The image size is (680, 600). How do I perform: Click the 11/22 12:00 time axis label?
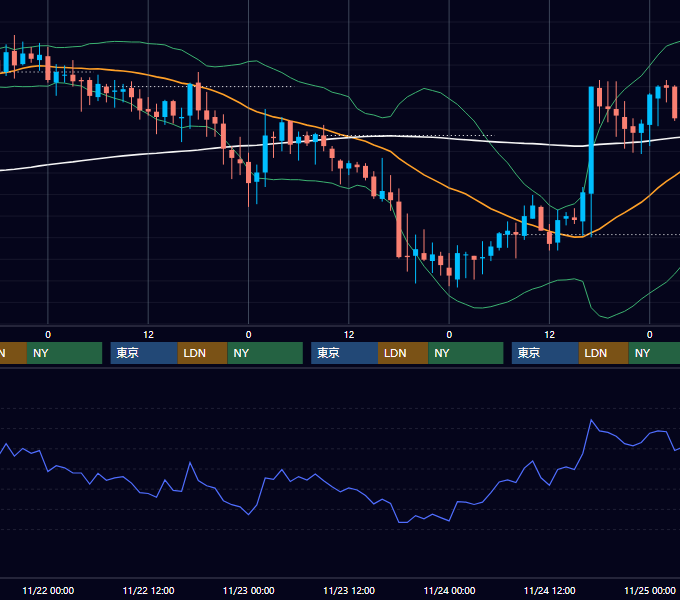(148, 590)
